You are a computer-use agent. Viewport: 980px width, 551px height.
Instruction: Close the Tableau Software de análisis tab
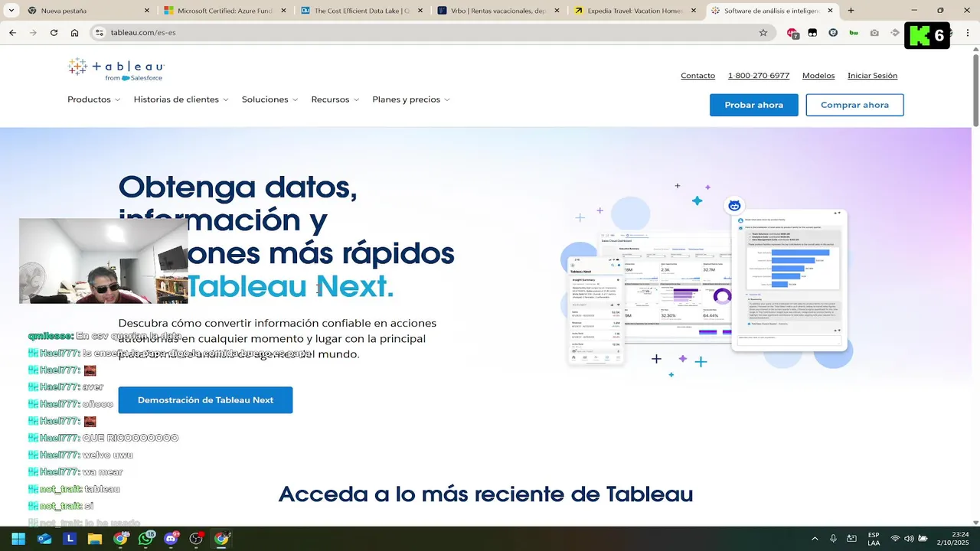click(x=830, y=11)
